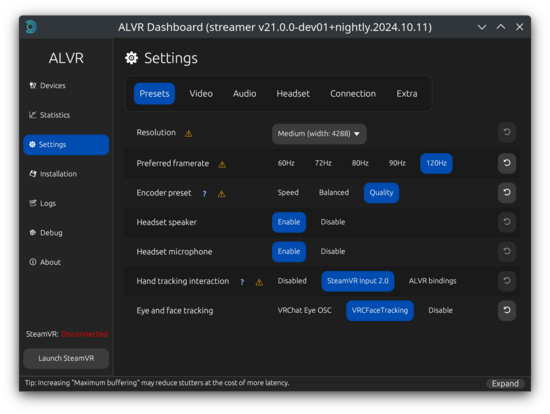
Task: Select the Settings sidebar entry
Action: 66,145
